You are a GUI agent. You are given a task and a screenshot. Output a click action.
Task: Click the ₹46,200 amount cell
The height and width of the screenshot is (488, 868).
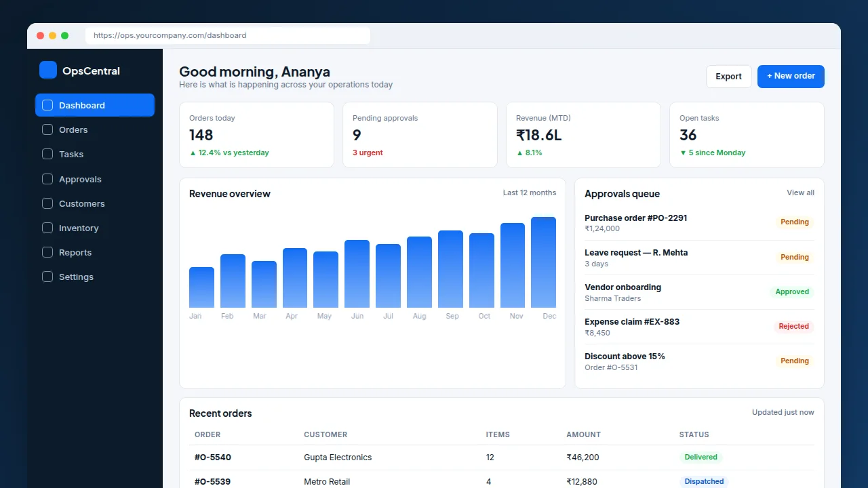click(x=583, y=457)
